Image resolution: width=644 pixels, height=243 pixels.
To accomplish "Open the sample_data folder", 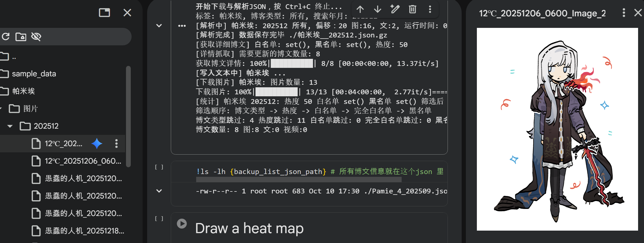I will tap(34, 74).
